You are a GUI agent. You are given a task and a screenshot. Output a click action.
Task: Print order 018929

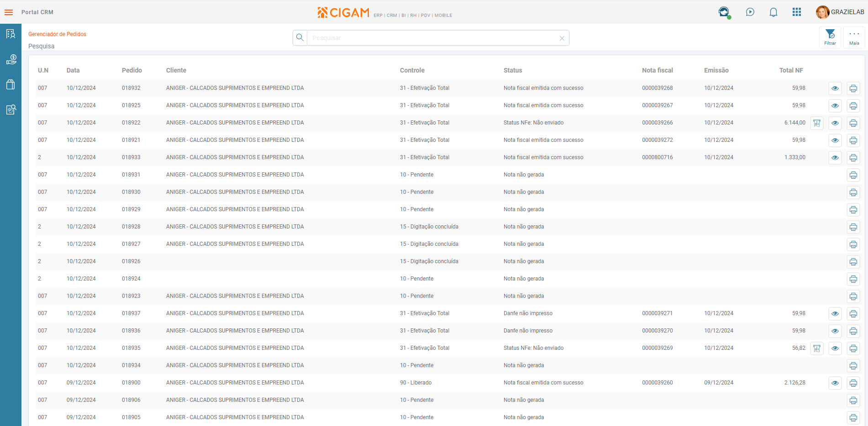[x=853, y=210]
